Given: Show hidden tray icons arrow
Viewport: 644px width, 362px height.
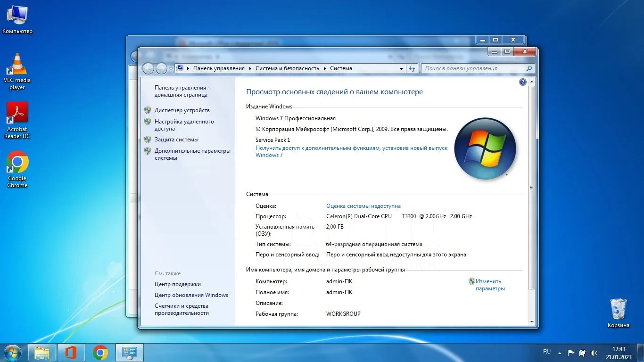Looking at the screenshot, I should tap(560, 353).
